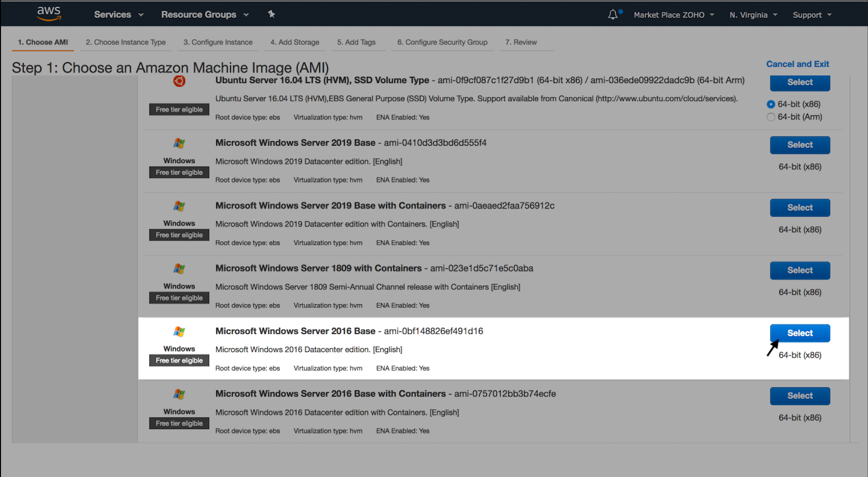Click Free tier eligible badge for Ubuntu

(x=179, y=110)
